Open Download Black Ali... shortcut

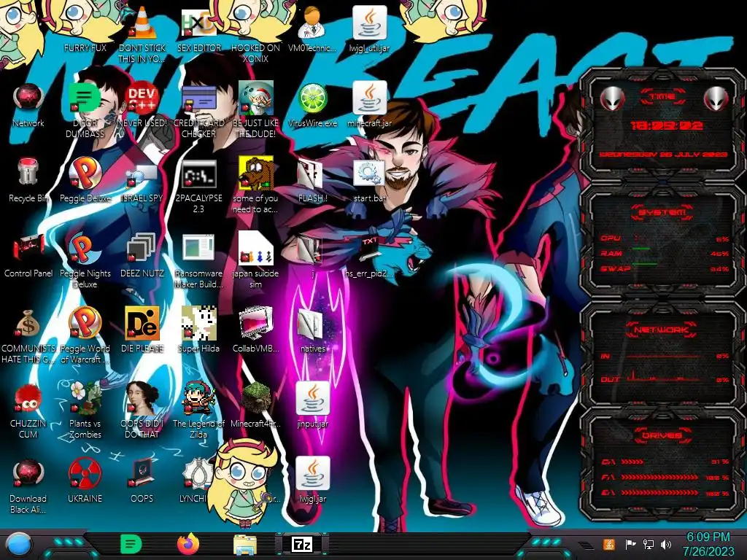[28, 474]
